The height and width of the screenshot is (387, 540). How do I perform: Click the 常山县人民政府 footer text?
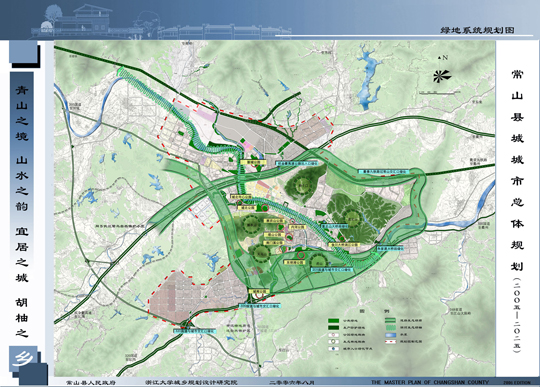[x=91, y=382]
